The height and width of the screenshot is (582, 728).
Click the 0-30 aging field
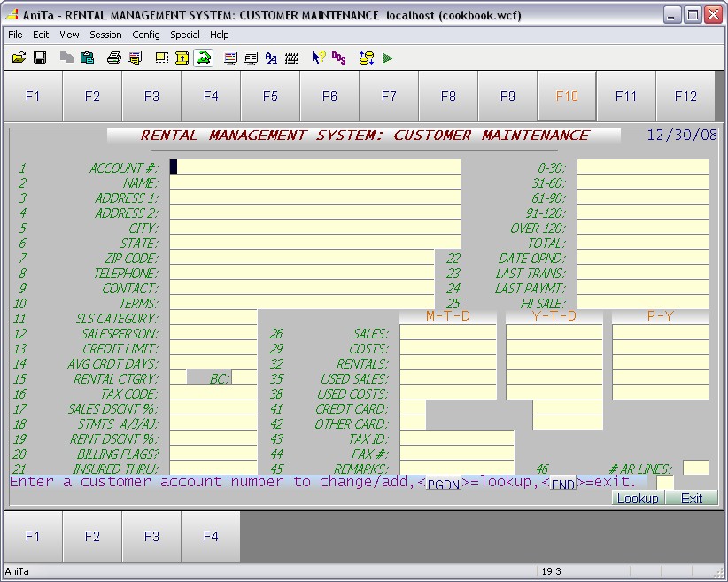[643, 167]
